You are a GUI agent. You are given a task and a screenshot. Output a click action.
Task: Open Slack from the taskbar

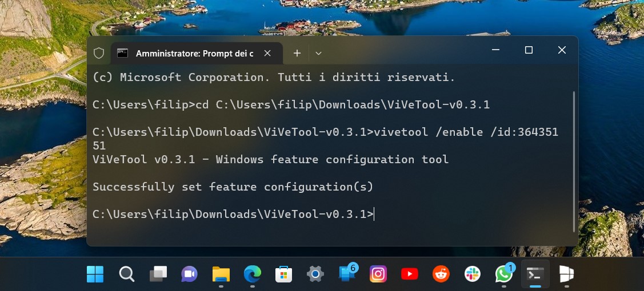[473, 274]
